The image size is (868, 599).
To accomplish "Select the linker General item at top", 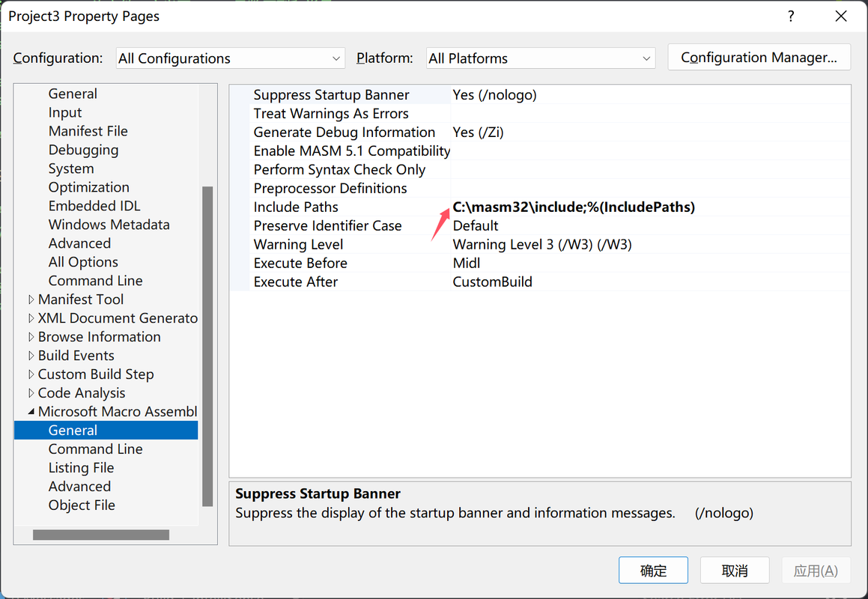I will point(73,94).
